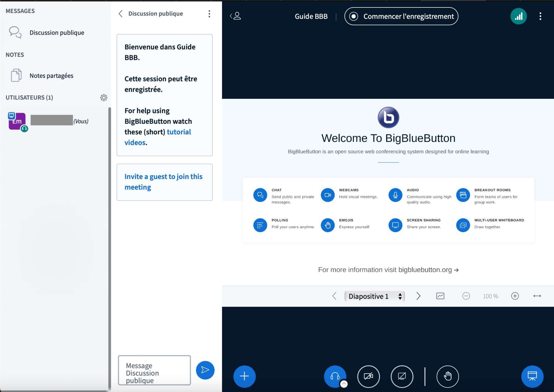This screenshot has width=554, height=392.
Task: Click the Emojis hand icon on slide
Action: click(328, 225)
